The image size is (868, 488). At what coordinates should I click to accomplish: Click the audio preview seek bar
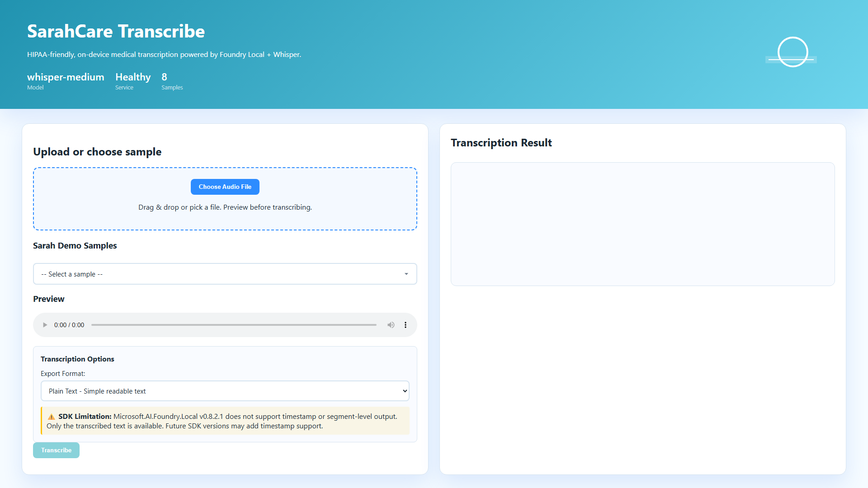(x=234, y=325)
